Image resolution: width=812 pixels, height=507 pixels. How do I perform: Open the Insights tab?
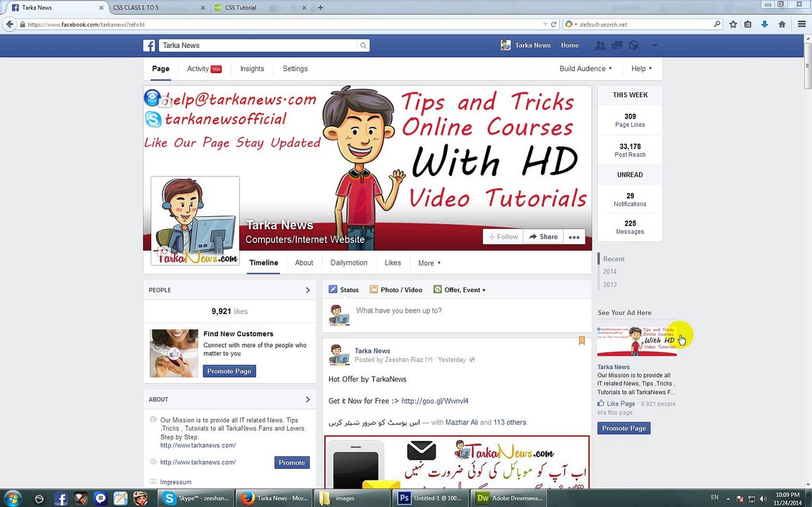(252, 68)
